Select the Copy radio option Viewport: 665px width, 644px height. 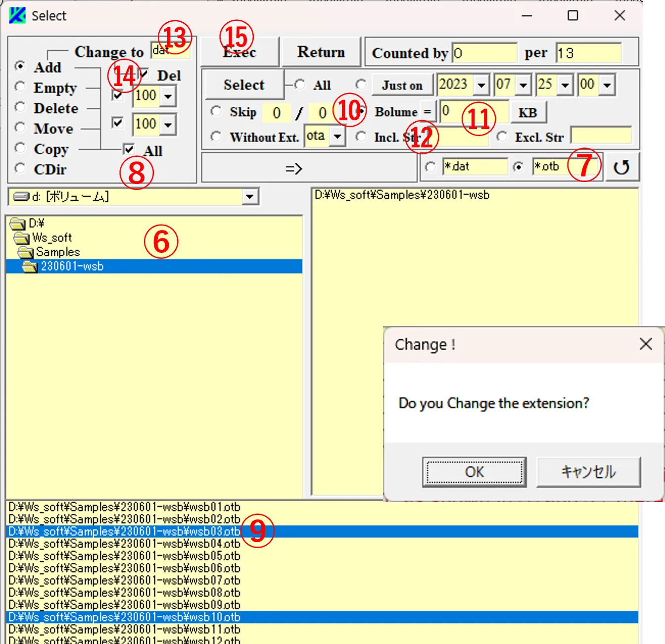coord(20,148)
